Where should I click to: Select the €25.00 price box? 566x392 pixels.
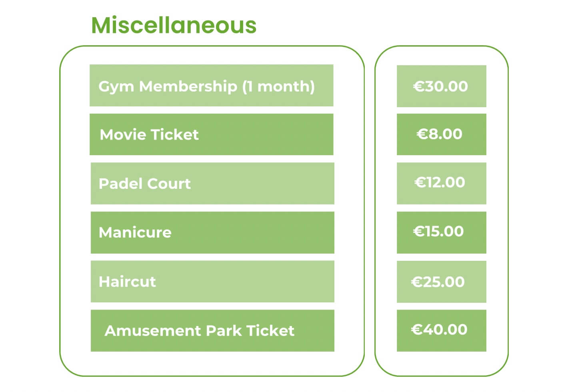point(441,282)
